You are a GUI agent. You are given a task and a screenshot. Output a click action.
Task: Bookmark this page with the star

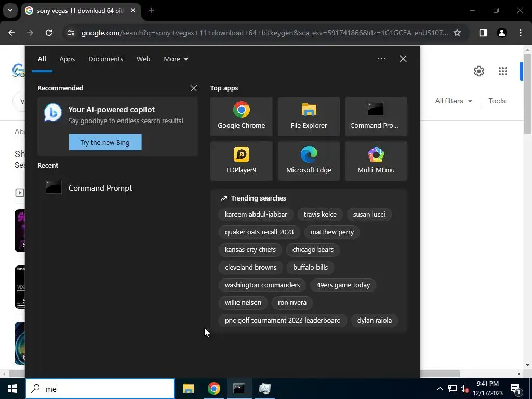point(457,33)
